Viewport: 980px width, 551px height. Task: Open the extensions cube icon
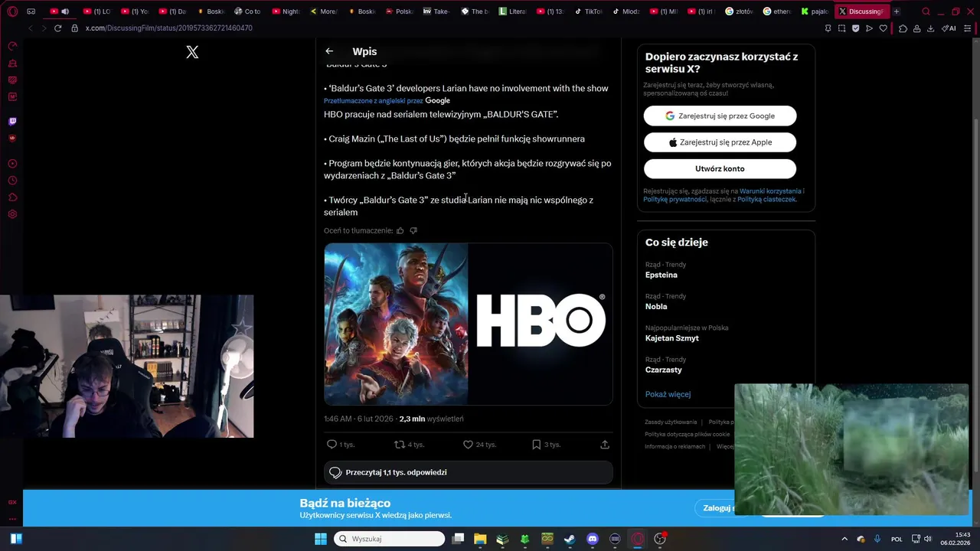click(903, 28)
